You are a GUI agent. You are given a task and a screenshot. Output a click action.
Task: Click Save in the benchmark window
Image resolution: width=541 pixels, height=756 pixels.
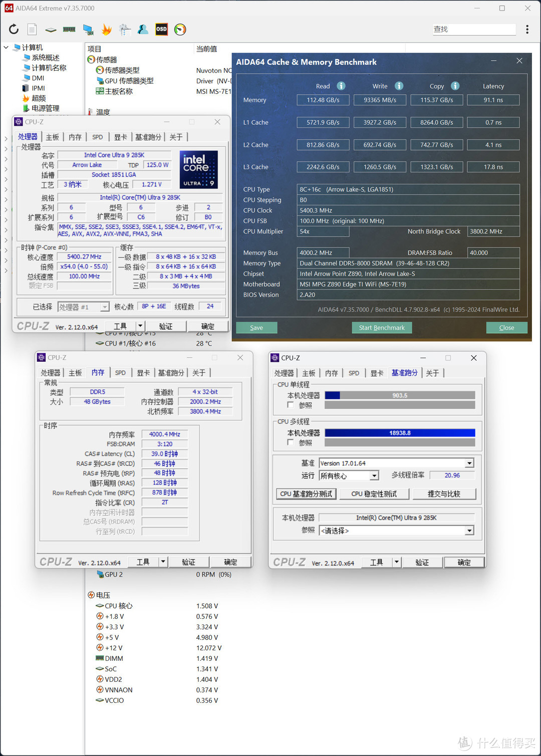(256, 328)
